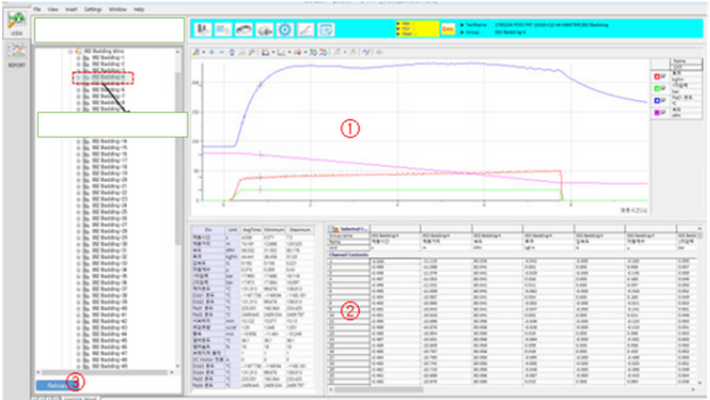Click the orange Gain button in the header
Image resolution: width=710 pixels, height=400 pixels.
(448, 29)
